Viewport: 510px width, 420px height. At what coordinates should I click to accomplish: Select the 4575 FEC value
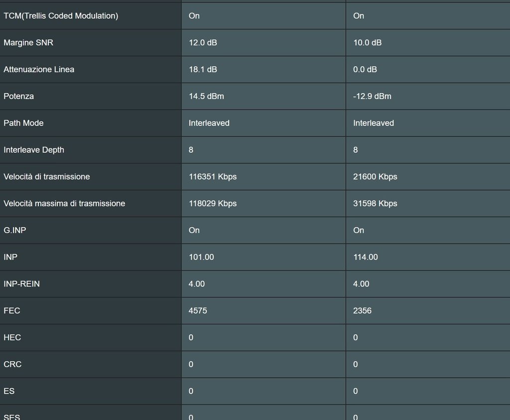pos(198,311)
